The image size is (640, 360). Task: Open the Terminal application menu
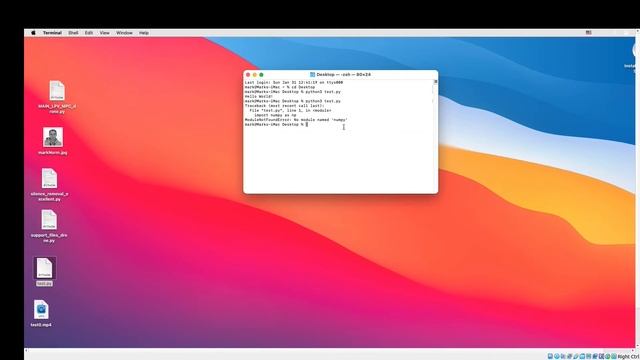(52, 33)
